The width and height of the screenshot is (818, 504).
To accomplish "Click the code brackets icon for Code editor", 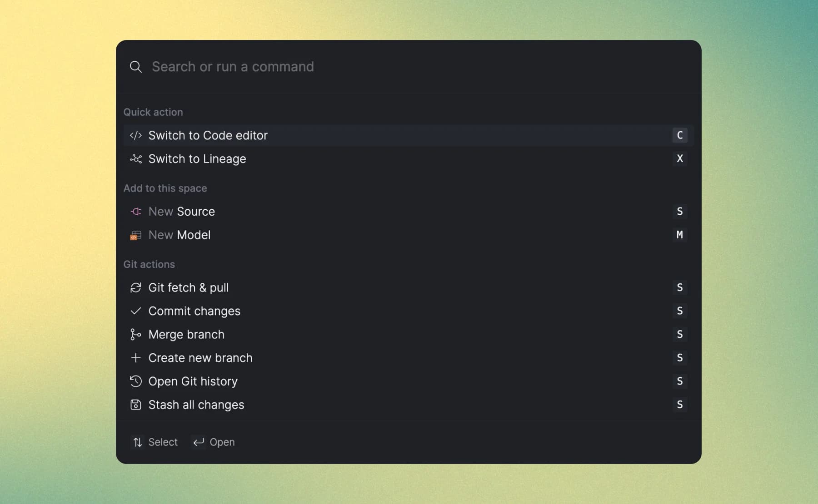I will (135, 135).
